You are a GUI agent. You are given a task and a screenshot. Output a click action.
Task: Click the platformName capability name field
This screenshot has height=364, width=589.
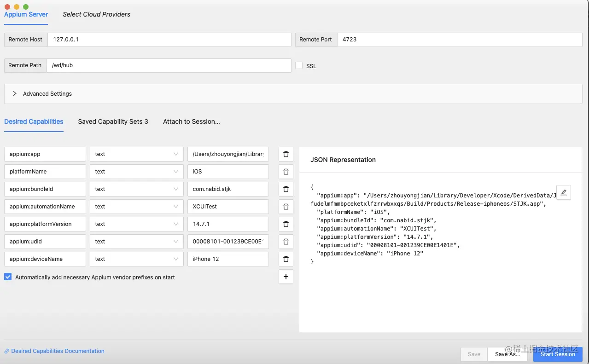pyautogui.click(x=45, y=172)
